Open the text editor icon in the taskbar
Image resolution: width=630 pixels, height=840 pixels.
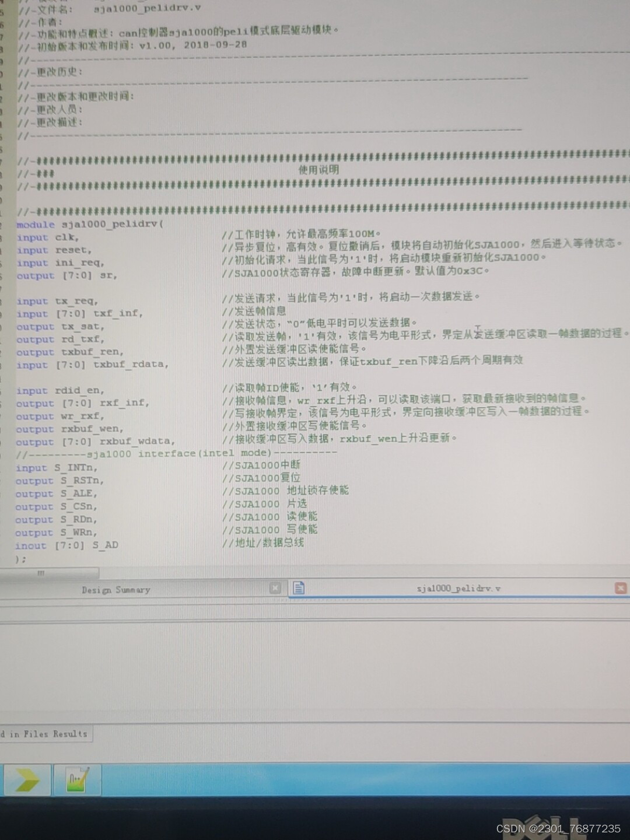coord(77,780)
